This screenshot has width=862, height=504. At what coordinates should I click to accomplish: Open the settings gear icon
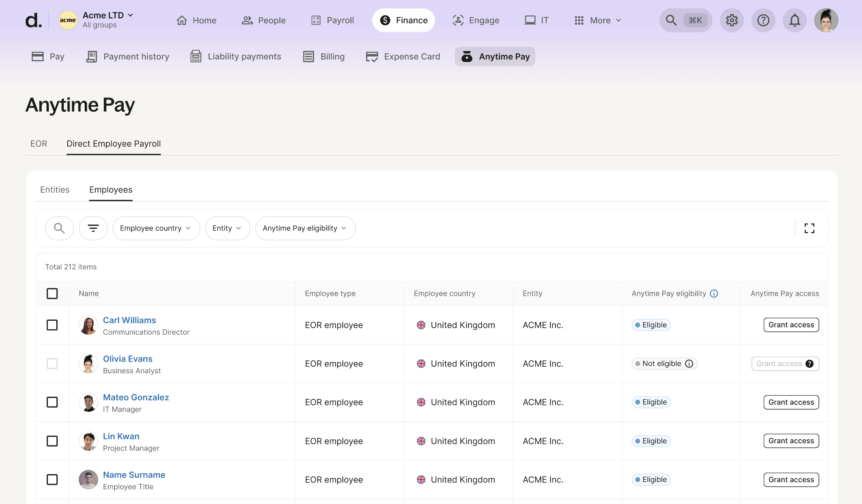(732, 20)
